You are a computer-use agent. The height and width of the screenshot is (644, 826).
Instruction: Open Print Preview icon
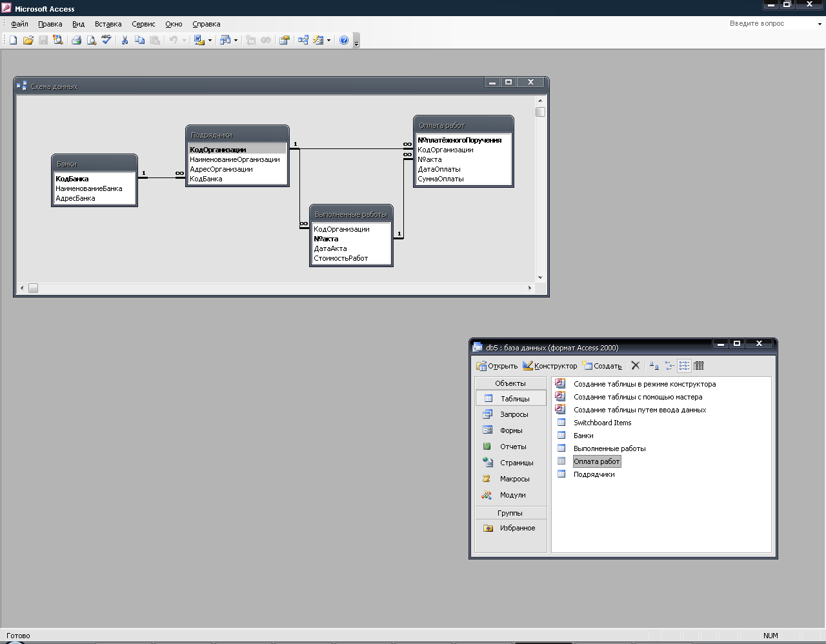pos(91,40)
